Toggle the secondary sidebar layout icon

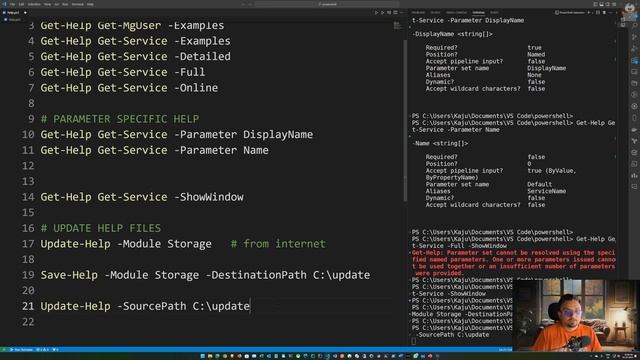tap(608, 4)
